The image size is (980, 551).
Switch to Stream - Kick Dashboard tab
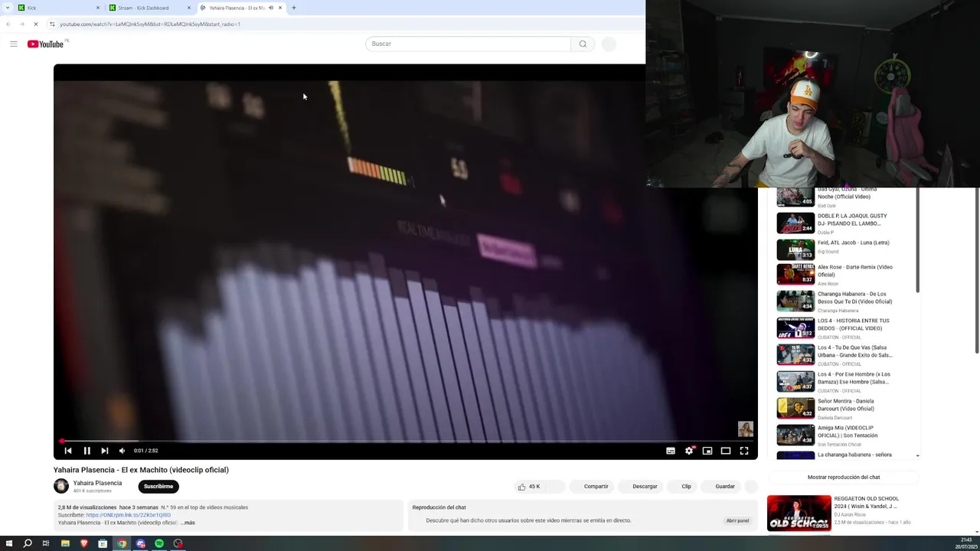click(x=149, y=8)
